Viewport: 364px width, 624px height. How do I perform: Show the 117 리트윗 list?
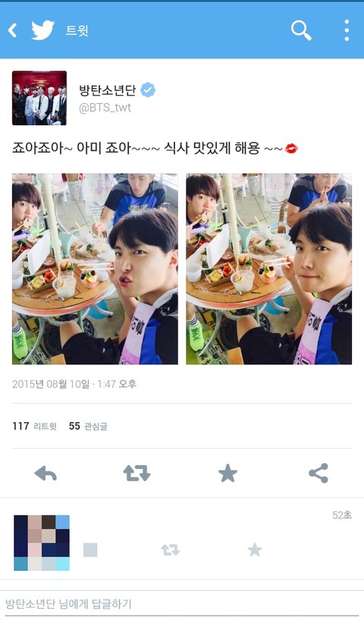[x=35, y=426]
